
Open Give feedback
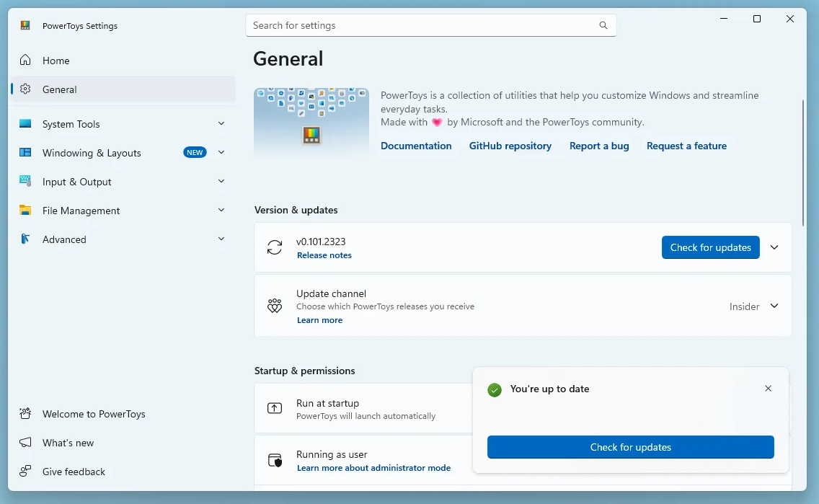pos(123,471)
